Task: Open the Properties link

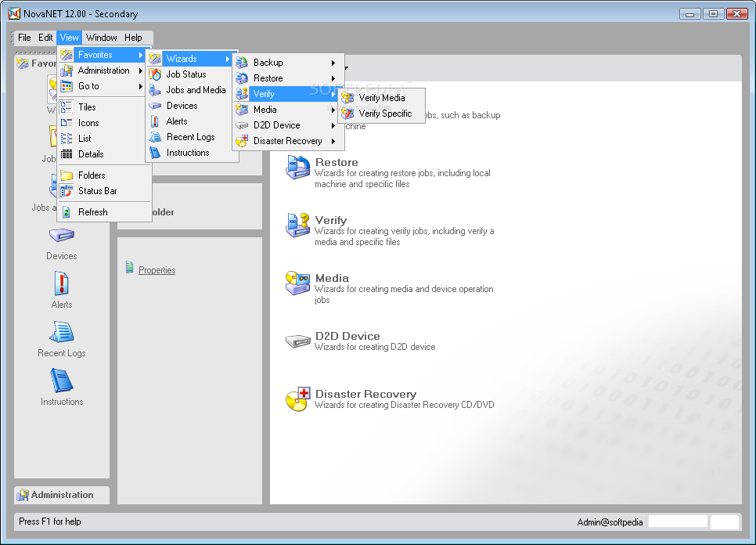Action: click(157, 270)
